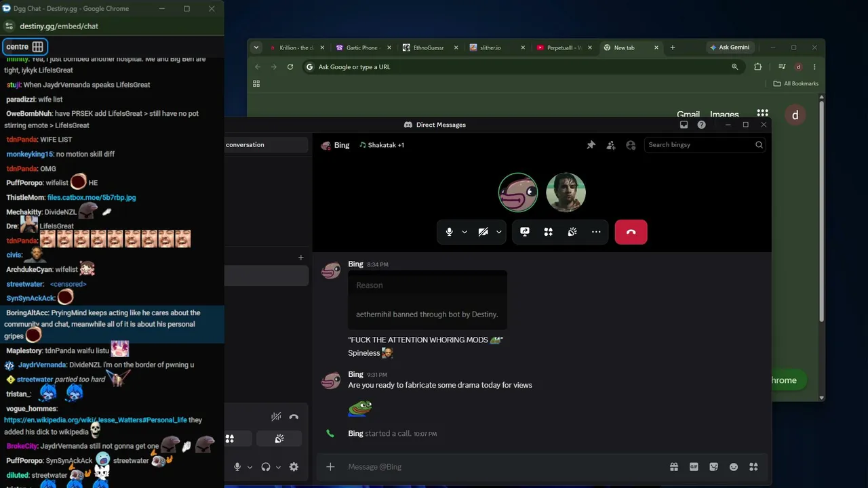Reload the page in Chrome

(290, 67)
